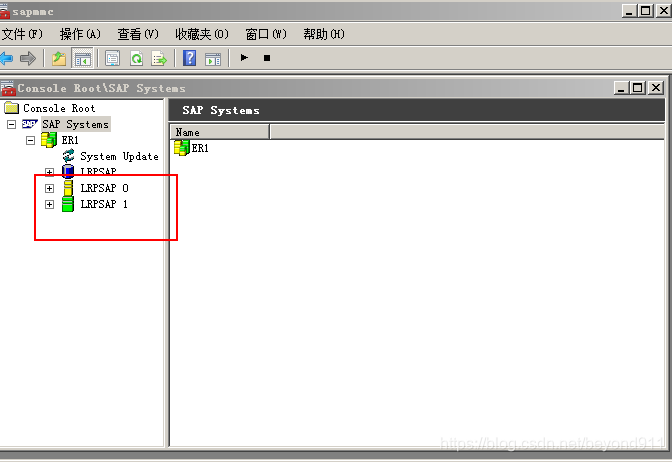Click the inner Console Root window icon
This screenshot has height=462, width=672.
(8, 88)
